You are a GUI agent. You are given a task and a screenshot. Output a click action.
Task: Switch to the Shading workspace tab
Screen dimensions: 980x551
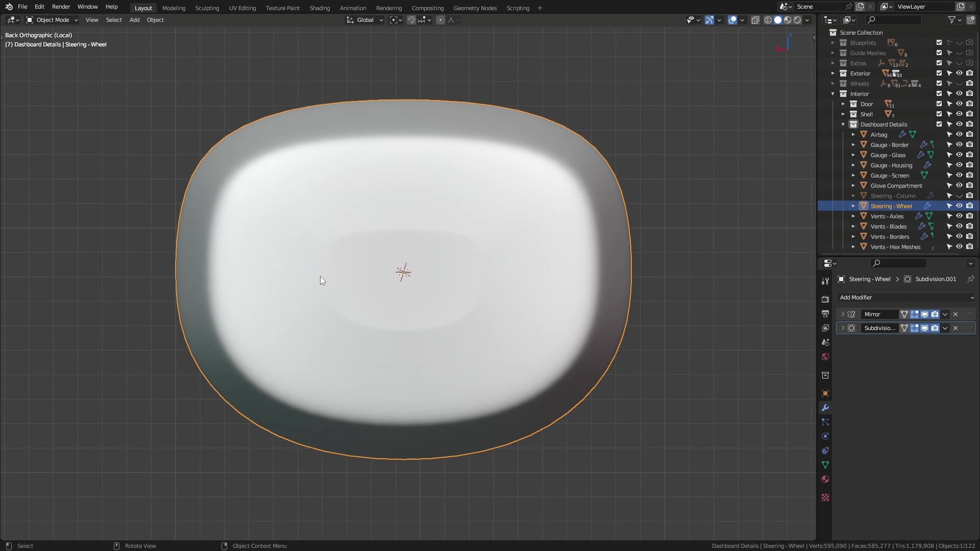[x=320, y=8]
